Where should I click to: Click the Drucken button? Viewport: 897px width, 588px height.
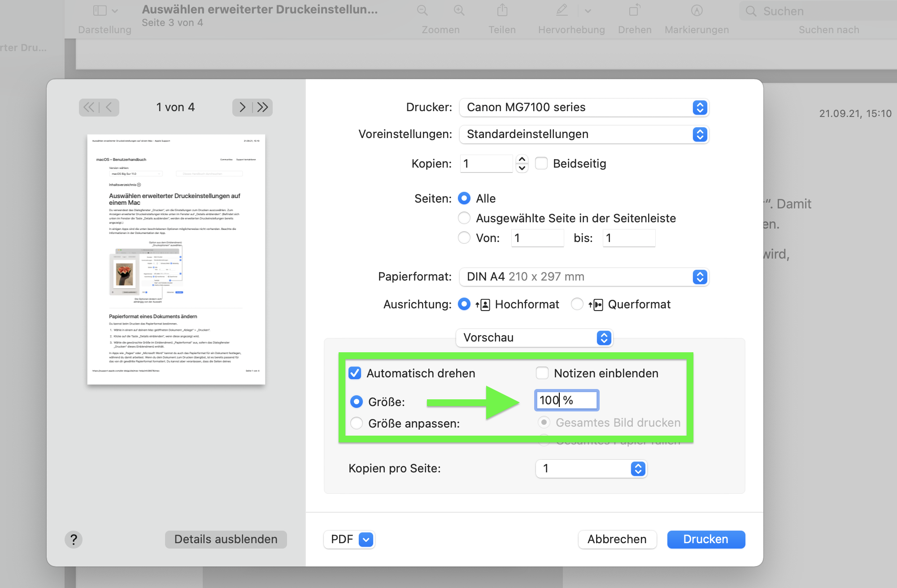[x=706, y=539]
